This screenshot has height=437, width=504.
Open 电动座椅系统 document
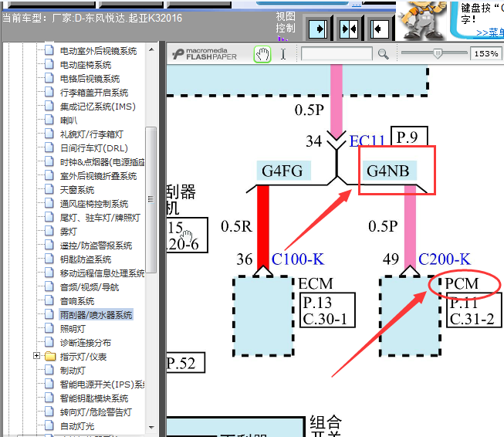[86, 65]
